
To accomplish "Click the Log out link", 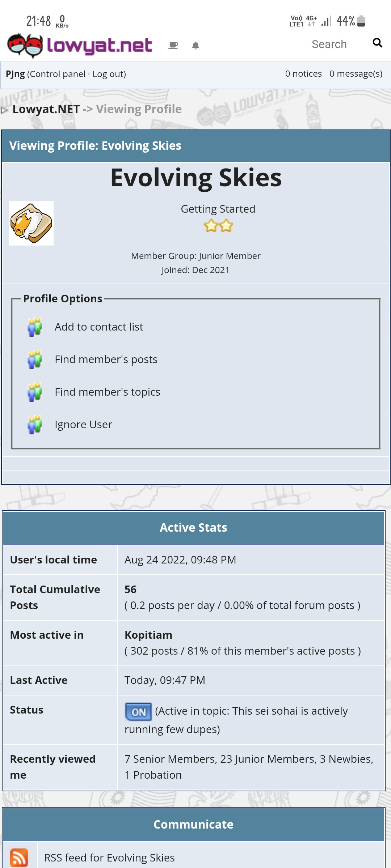I will (x=108, y=74).
